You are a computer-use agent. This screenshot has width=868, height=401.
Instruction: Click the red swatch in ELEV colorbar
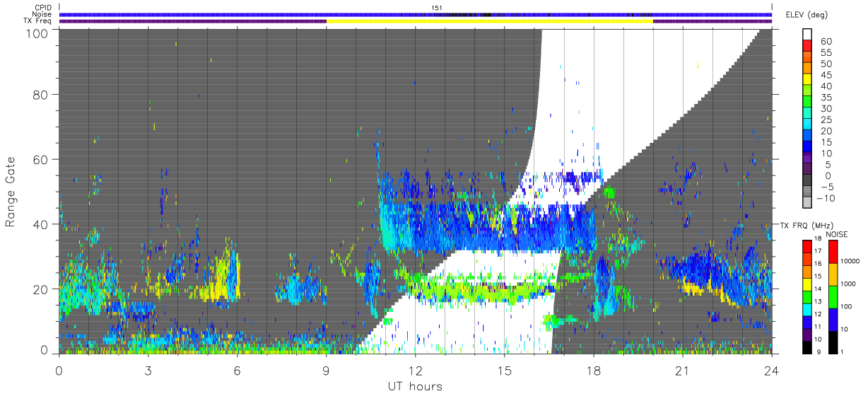pos(807,46)
